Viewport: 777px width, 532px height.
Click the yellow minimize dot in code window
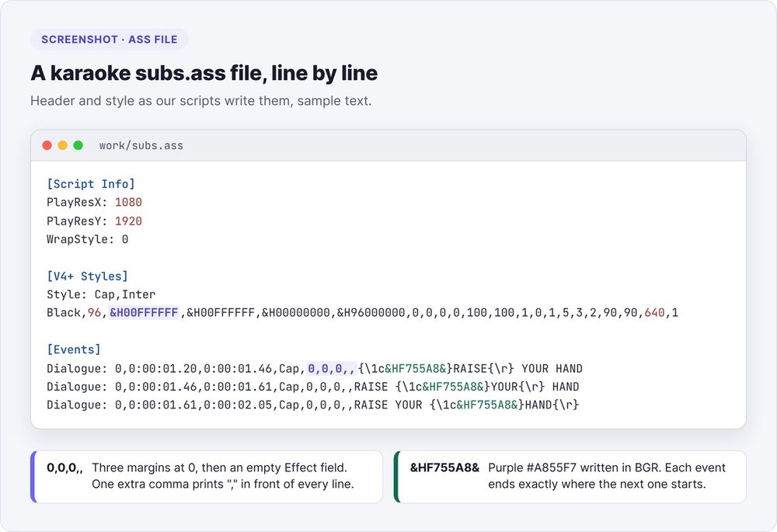tap(62, 145)
